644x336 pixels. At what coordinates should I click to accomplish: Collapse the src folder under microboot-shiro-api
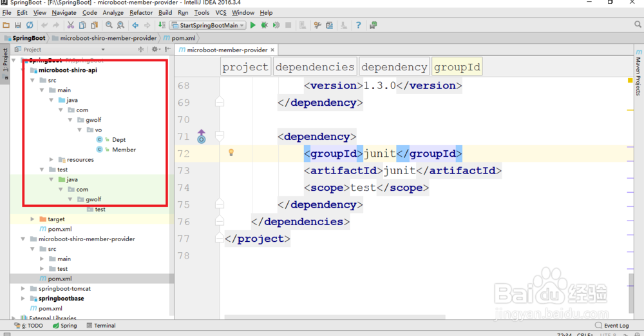click(x=32, y=80)
